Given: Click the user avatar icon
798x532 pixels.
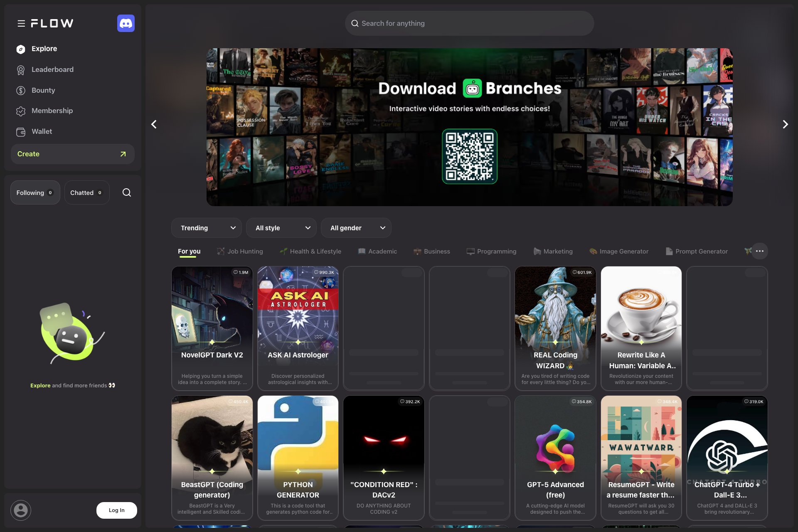Looking at the screenshot, I should (21, 510).
